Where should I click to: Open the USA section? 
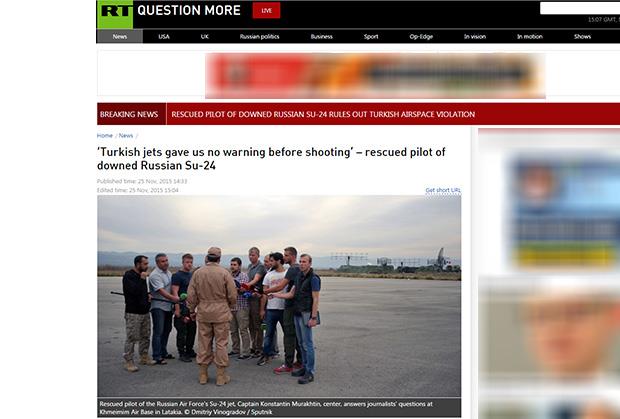[x=164, y=36]
